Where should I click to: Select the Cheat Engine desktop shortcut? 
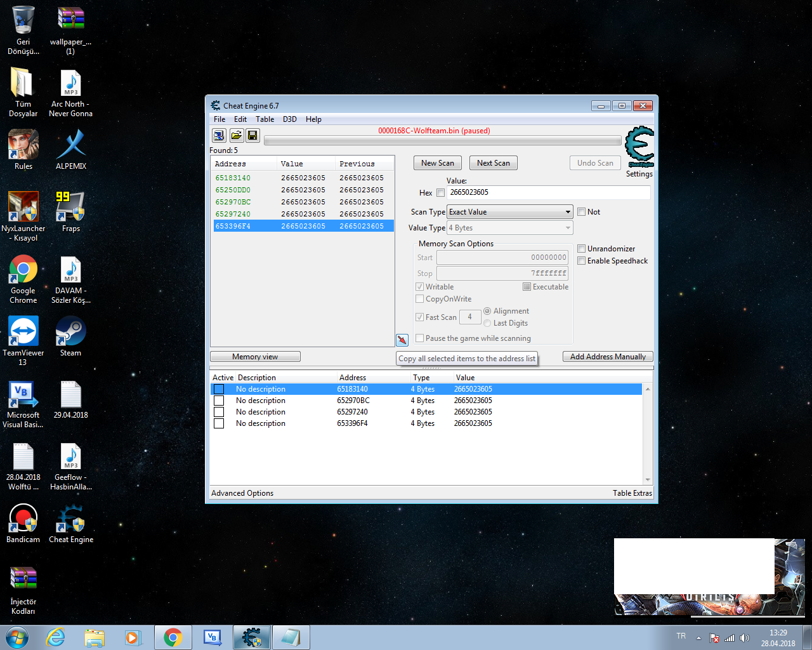[71, 523]
